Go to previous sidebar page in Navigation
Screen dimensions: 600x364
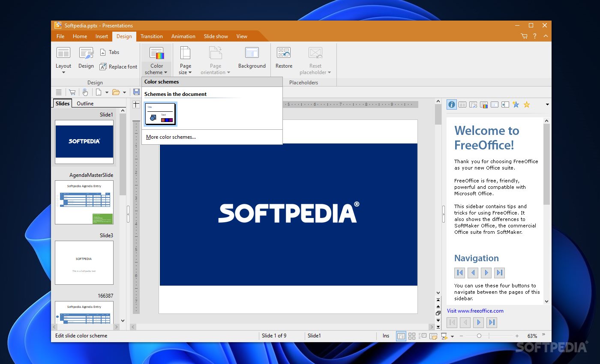pos(473,273)
